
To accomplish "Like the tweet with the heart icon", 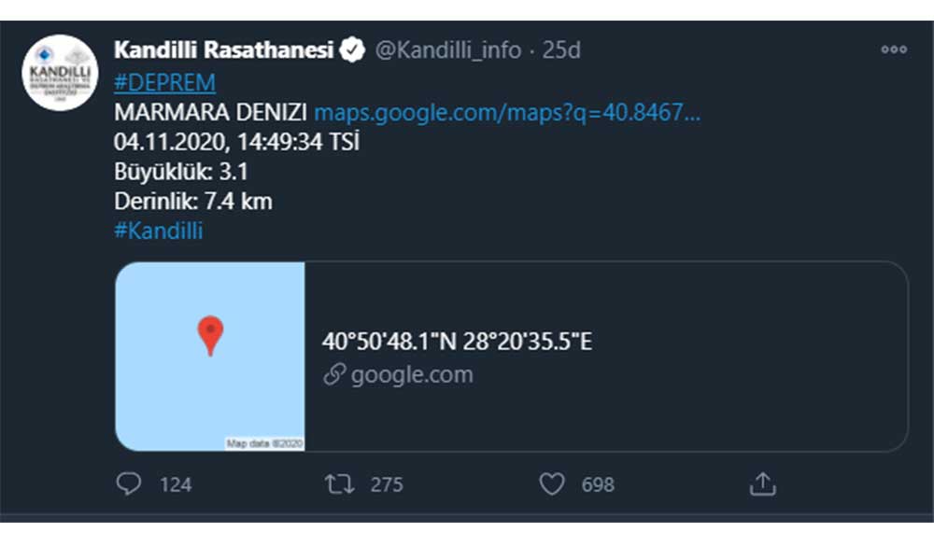I will 553,483.
